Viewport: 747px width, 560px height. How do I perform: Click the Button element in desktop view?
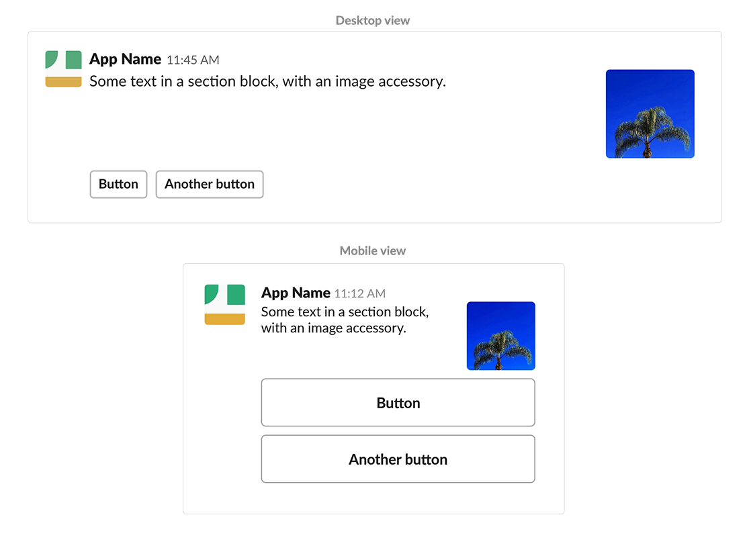pos(118,184)
